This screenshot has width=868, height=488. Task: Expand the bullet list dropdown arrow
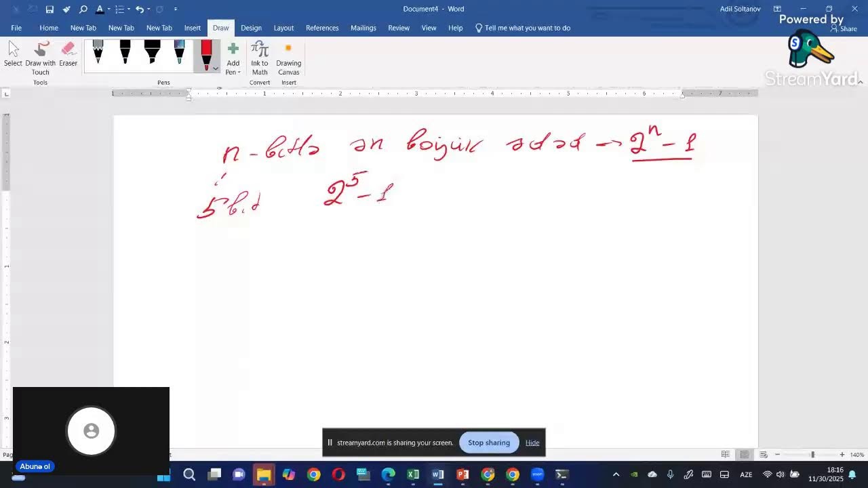129,9
